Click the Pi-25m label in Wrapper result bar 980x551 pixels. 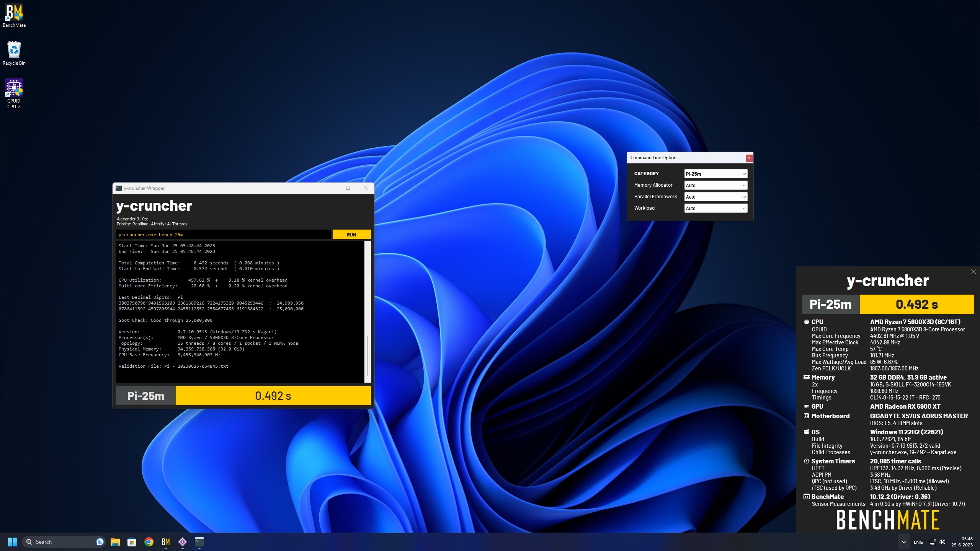pyautogui.click(x=146, y=396)
